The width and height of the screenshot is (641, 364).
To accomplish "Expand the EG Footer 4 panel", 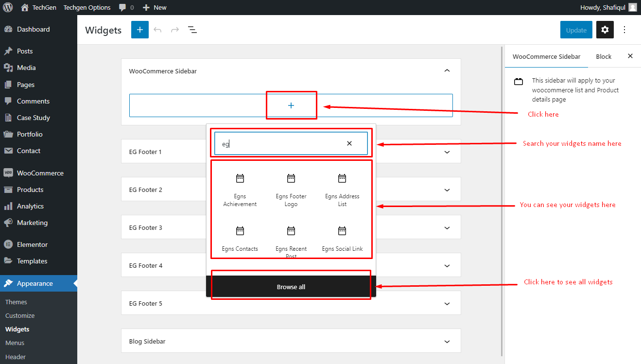I will 447,265.
